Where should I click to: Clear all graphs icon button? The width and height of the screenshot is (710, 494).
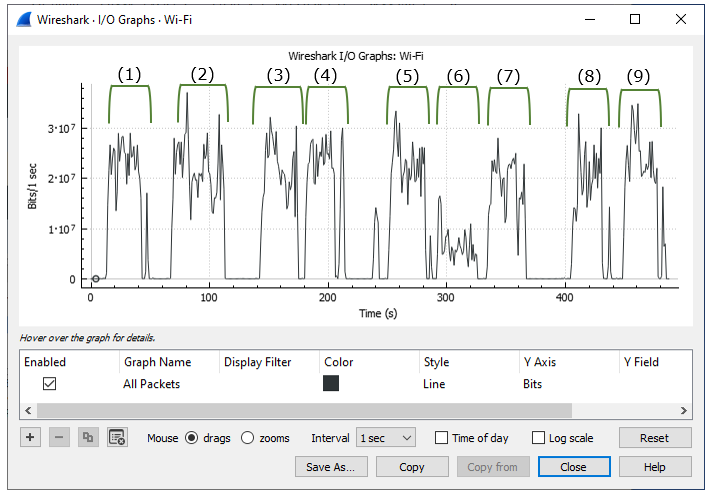(x=117, y=437)
